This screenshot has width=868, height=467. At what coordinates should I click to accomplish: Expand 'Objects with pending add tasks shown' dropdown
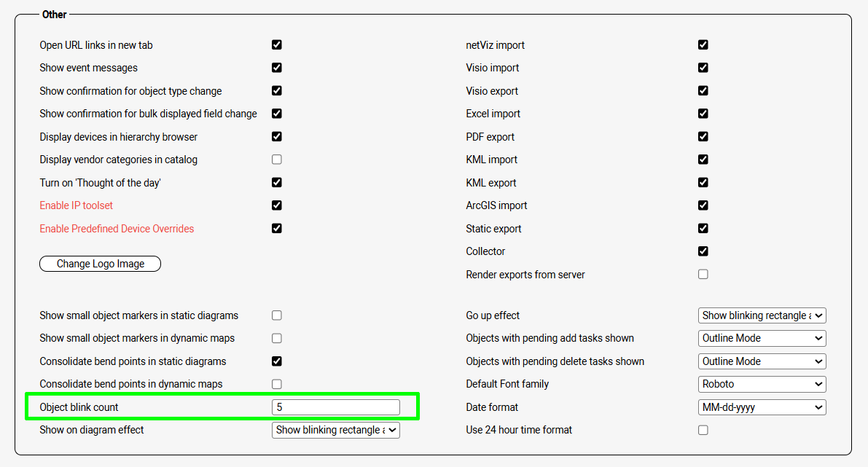(762, 338)
